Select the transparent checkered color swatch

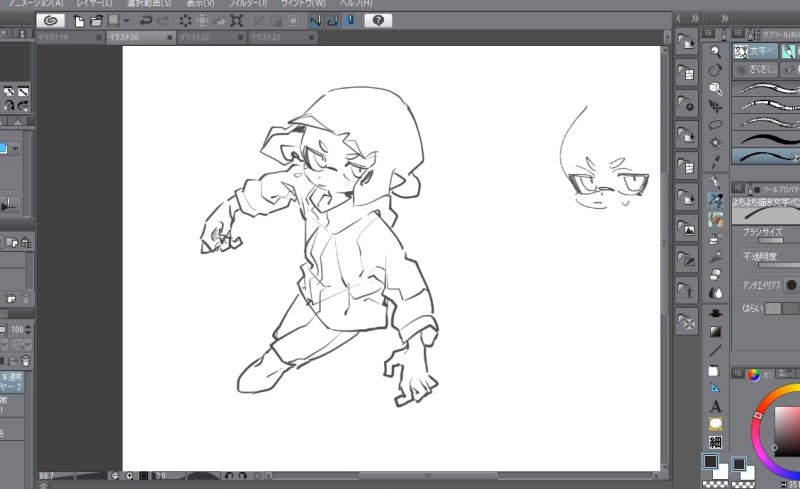[x=715, y=484]
